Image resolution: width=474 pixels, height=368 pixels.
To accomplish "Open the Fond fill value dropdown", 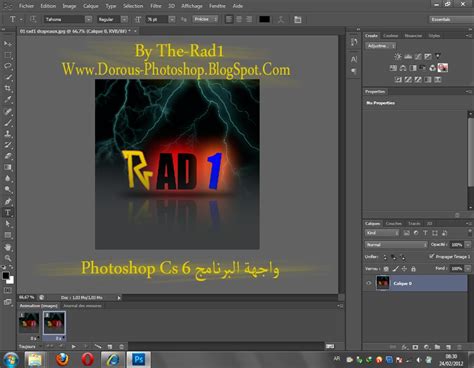I will [468, 268].
